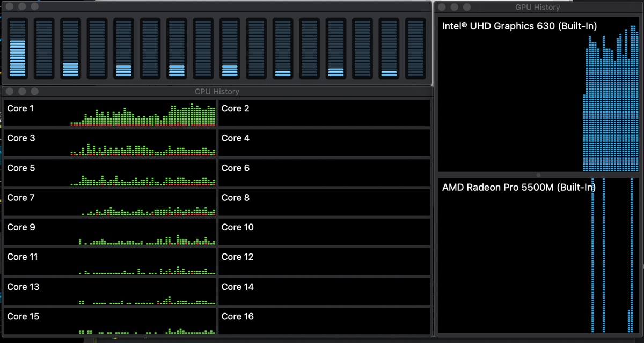Click the first CPU load meter column
Image resolution: width=644 pixels, height=343 pixels.
18,48
